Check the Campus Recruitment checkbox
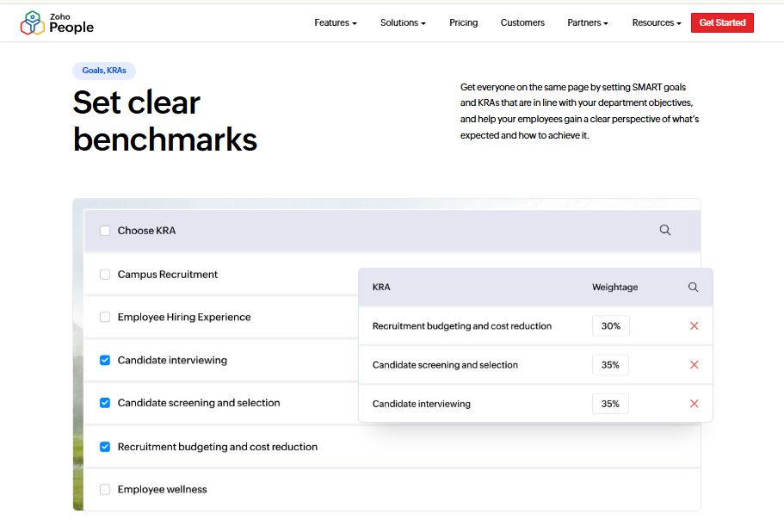Screen dimensions: 784x532 click(x=105, y=275)
